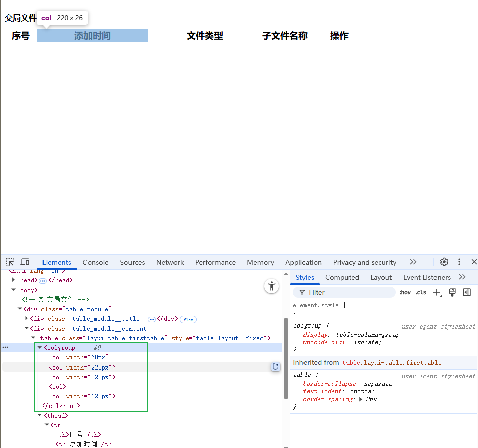Switch to the Console tab
This screenshot has height=448, width=478.
click(x=96, y=262)
